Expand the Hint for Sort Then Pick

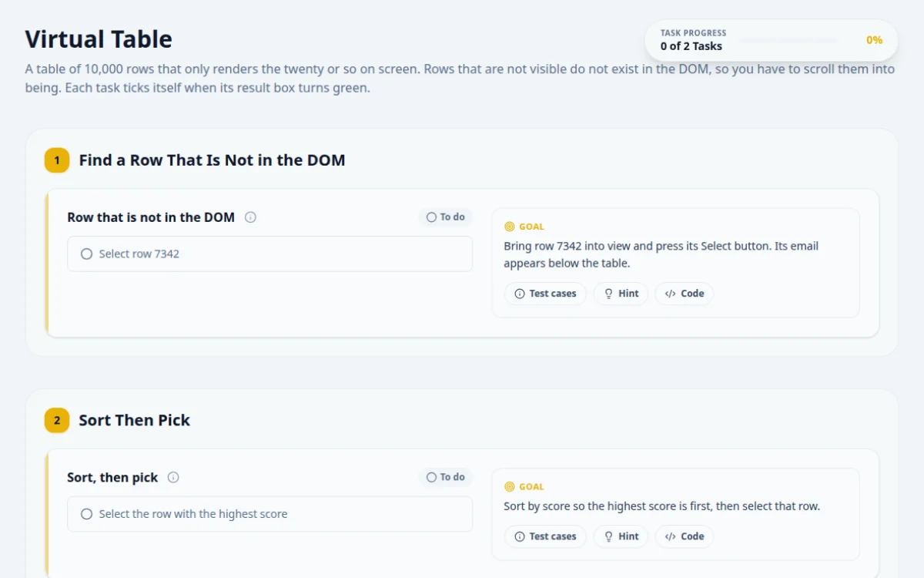pos(621,536)
